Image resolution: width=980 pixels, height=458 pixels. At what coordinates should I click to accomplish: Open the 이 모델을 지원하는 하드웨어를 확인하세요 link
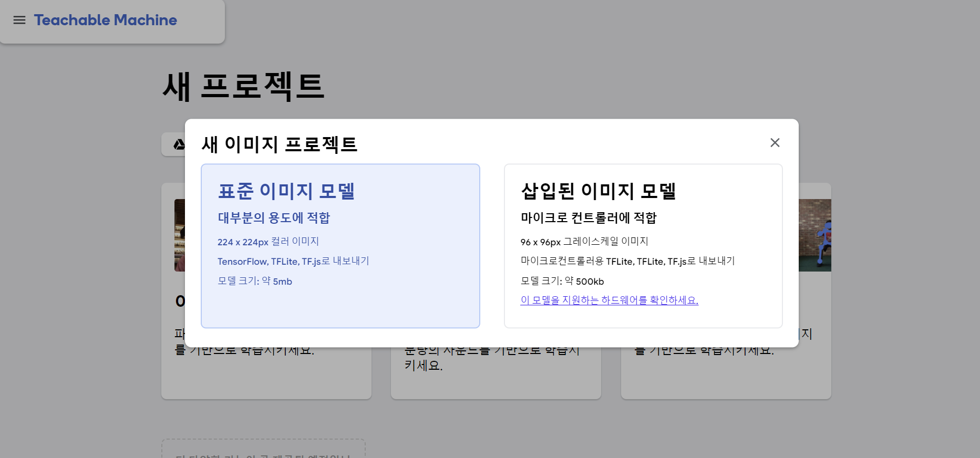click(x=609, y=300)
